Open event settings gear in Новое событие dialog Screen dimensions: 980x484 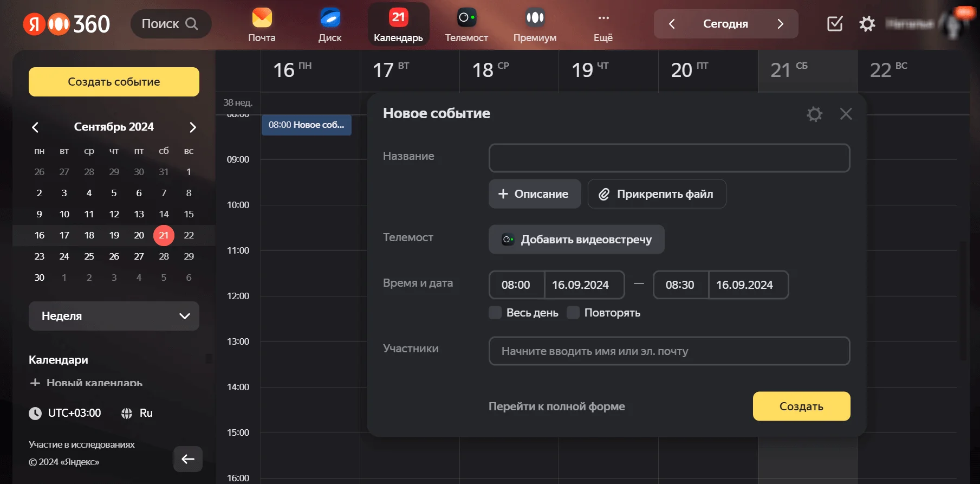814,114
